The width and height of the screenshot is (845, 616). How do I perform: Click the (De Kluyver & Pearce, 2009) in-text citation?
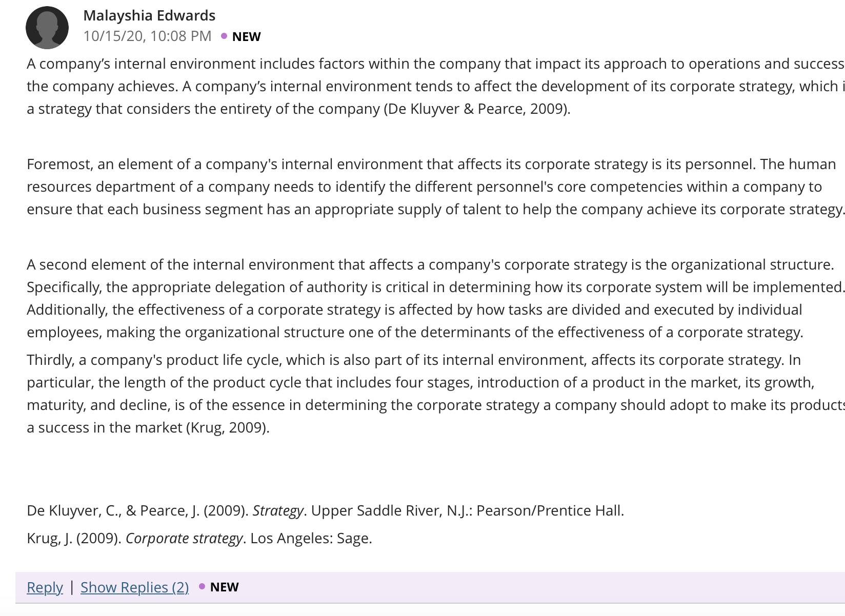[x=477, y=109]
